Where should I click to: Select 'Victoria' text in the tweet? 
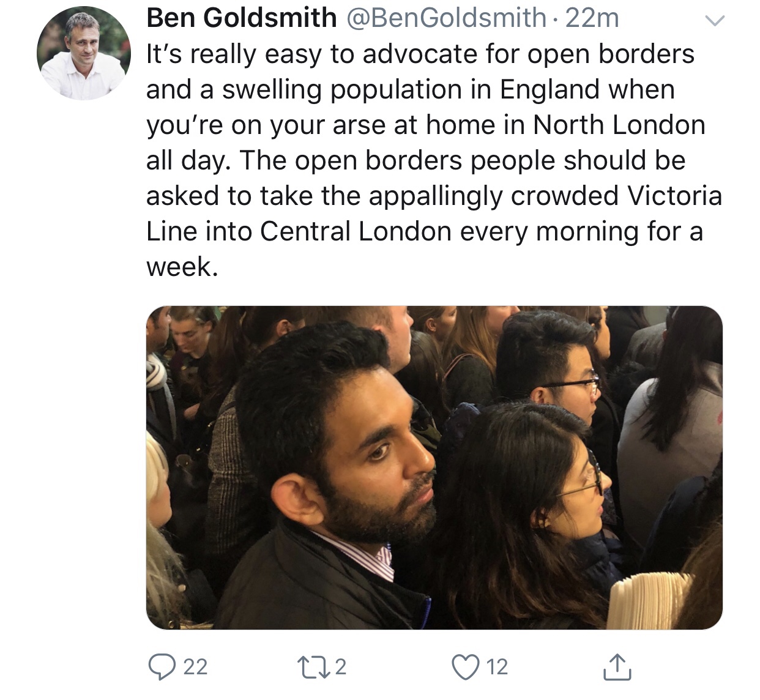(x=675, y=196)
